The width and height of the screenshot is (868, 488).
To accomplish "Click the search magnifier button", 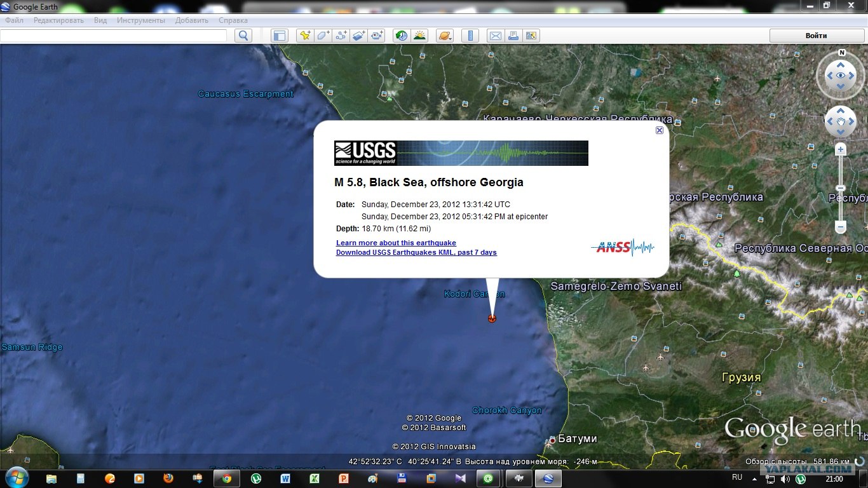I will (243, 36).
